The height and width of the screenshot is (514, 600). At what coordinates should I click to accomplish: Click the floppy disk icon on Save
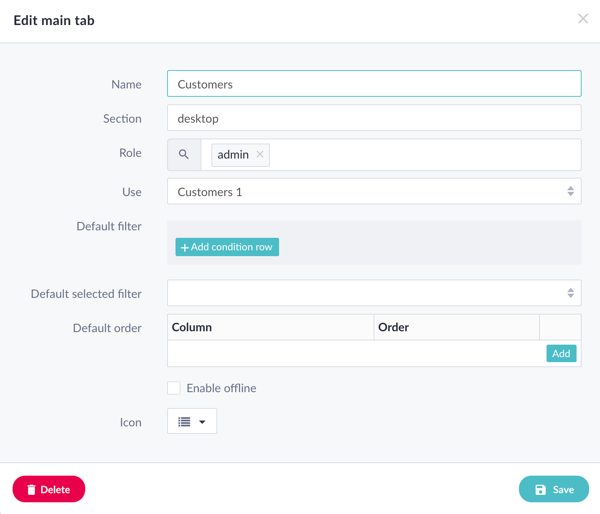pyautogui.click(x=540, y=490)
